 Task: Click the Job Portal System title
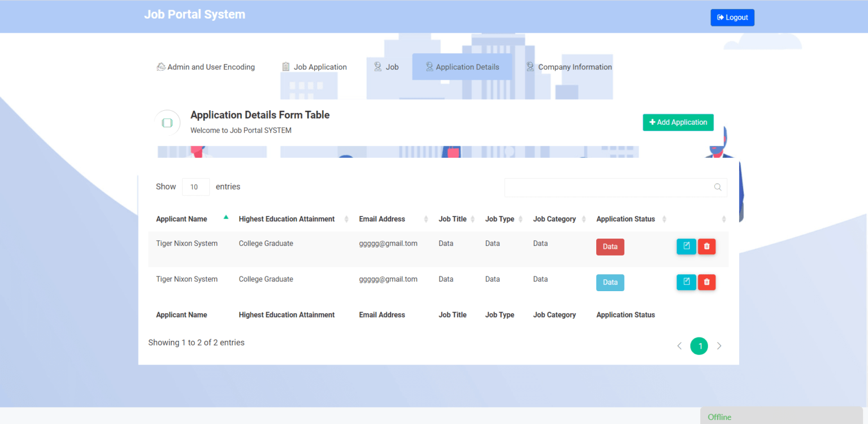click(194, 14)
